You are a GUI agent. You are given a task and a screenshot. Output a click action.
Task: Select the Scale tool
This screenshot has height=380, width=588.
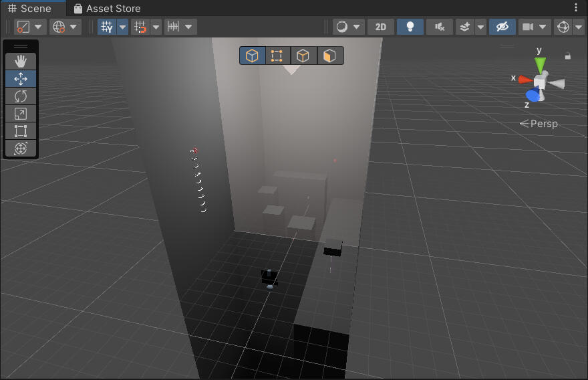tap(21, 114)
